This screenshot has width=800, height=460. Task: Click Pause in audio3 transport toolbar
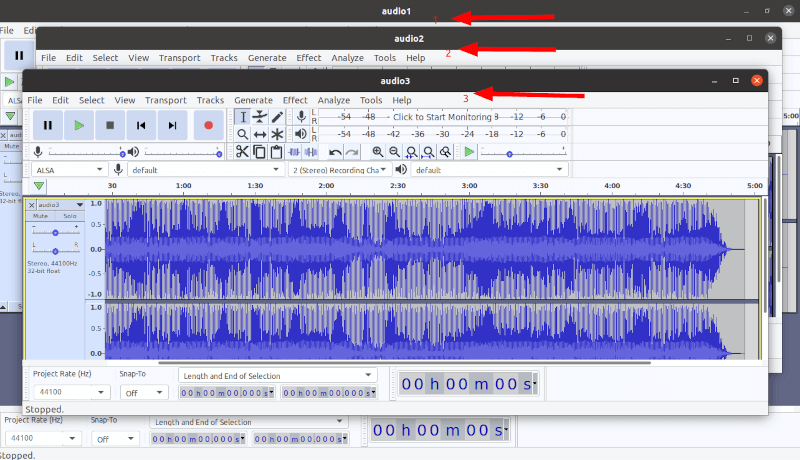47,125
